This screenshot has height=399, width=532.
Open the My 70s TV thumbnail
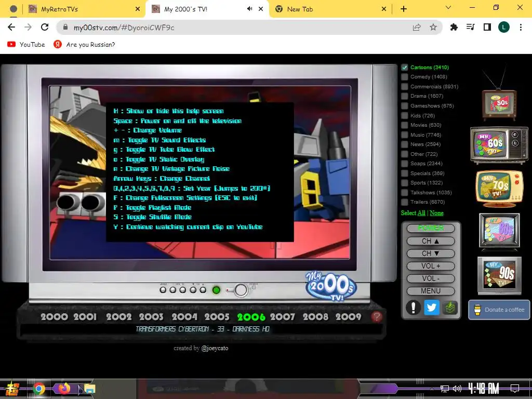(x=499, y=188)
